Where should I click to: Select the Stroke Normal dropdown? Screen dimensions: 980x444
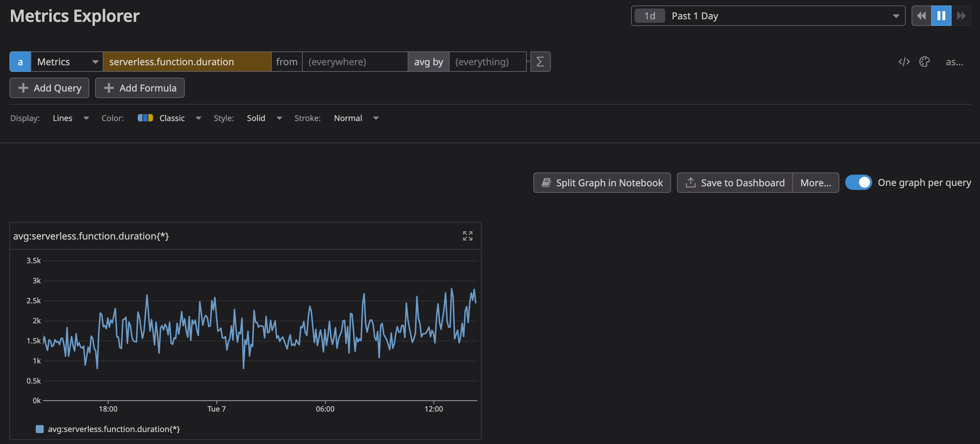pos(356,117)
